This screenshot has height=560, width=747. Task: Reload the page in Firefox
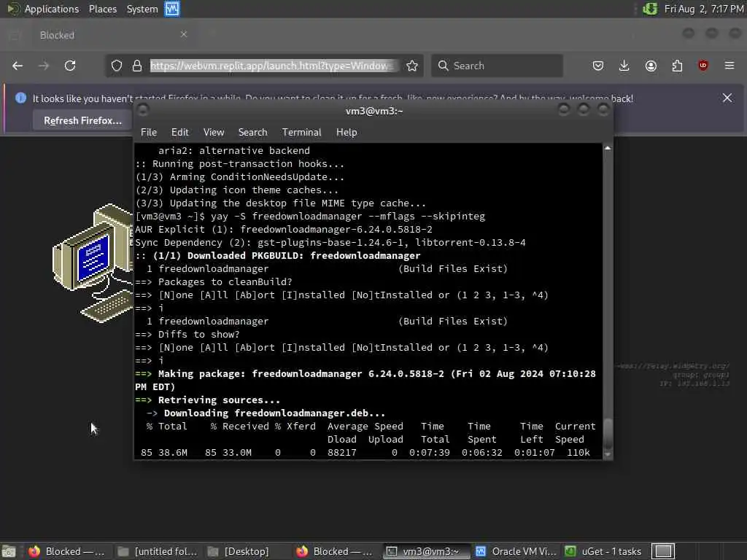[x=70, y=66]
